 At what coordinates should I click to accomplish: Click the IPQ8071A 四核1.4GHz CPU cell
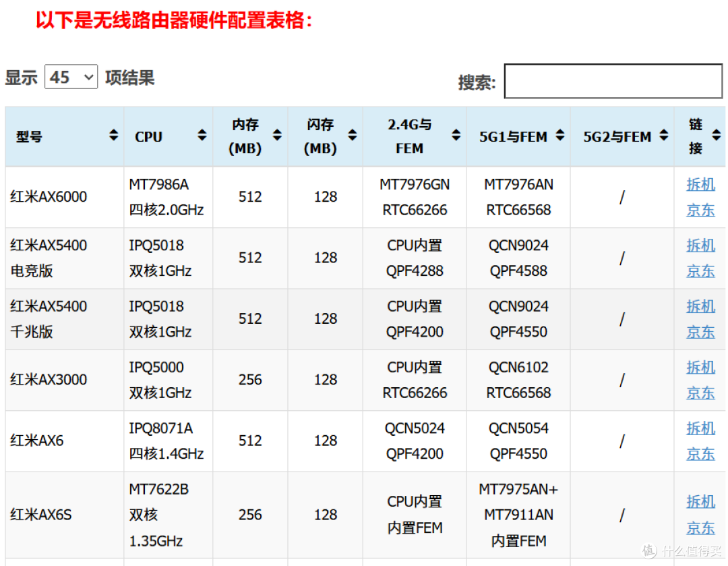click(168, 441)
